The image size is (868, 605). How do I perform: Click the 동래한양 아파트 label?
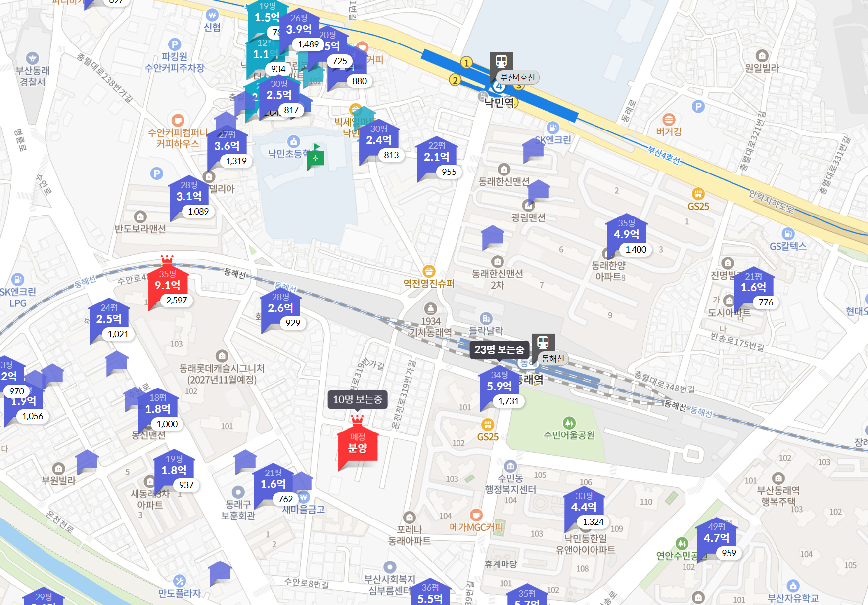[608, 271]
